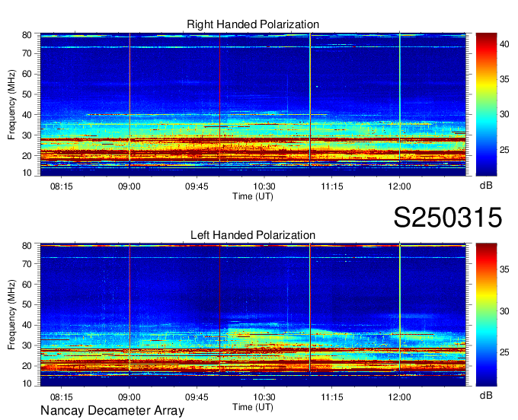Image resolution: width=518 pixels, height=420 pixels.
Task: Click the 11:15 time tick of Right Handed plot
Action: 332,186
